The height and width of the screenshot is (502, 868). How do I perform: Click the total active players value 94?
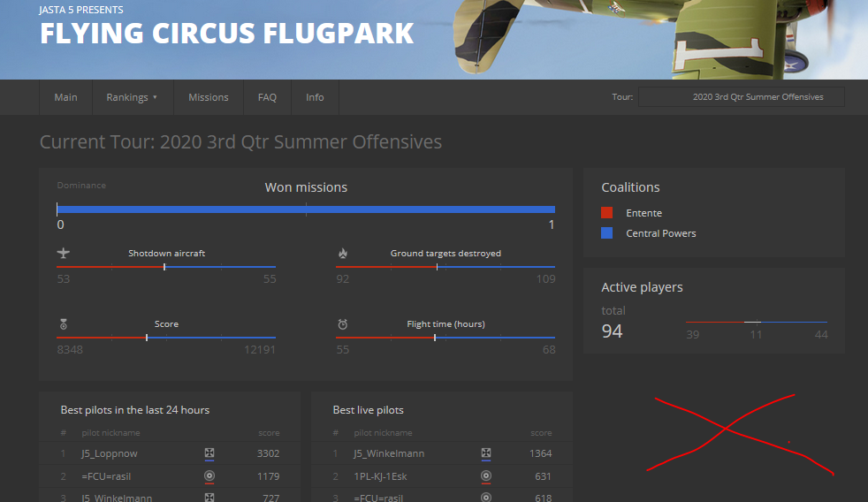612,331
